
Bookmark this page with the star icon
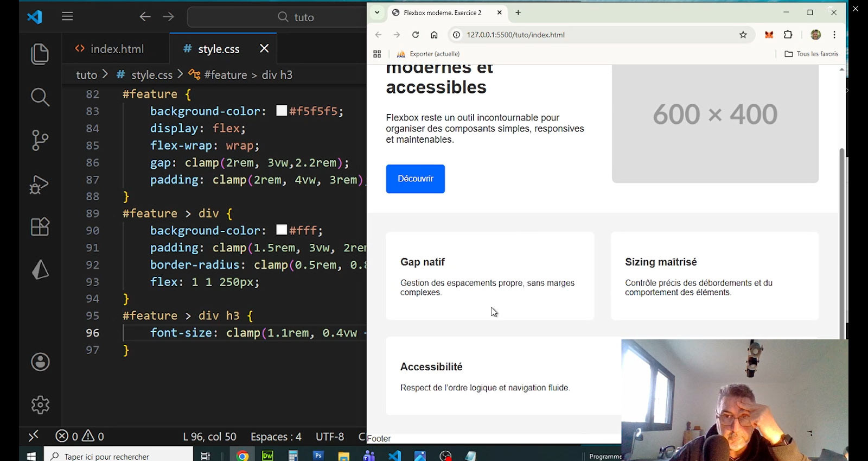(743, 35)
